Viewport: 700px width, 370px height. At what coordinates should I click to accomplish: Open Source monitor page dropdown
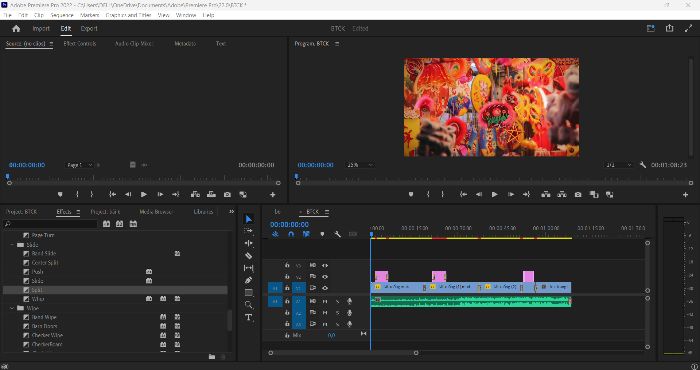(x=80, y=165)
